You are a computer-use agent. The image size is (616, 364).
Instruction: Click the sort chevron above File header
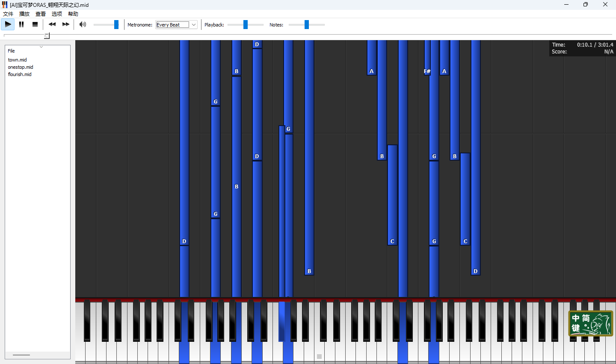click(41, 47)
